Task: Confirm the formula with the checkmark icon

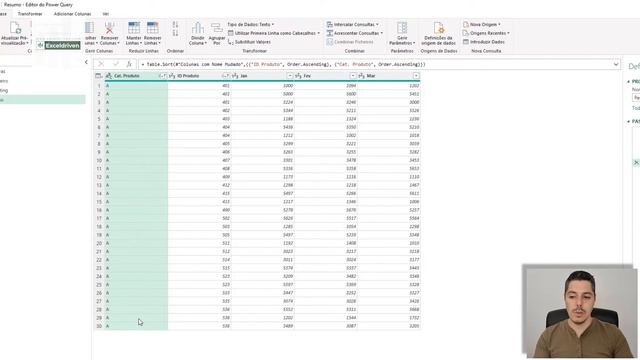Action: pyautogui.click(x=116, y=64)
